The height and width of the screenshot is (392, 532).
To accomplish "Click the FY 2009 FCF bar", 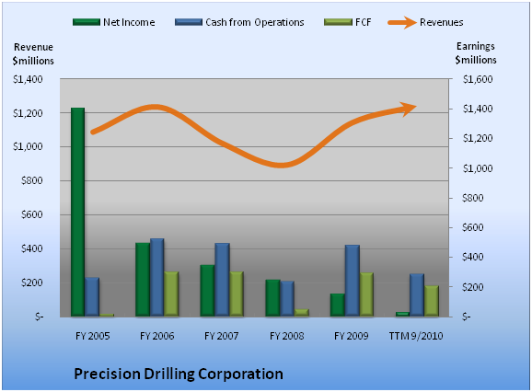I will coord(366,294).
